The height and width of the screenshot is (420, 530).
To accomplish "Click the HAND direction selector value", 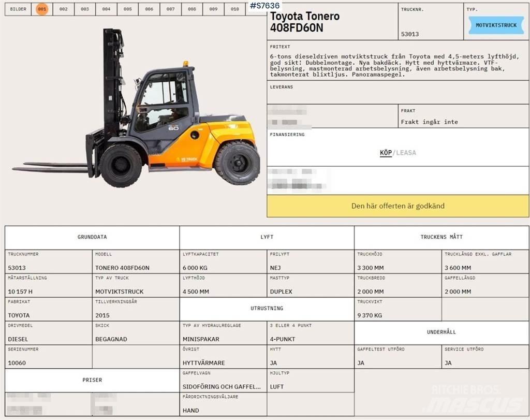I will click(x=190, y=411).
